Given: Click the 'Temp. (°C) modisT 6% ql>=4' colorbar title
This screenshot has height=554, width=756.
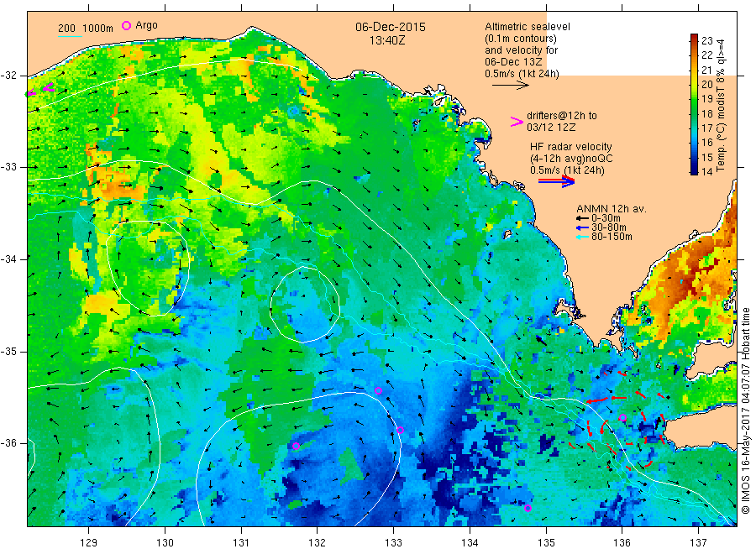Looking at the screenshot, I should [722, 105].
